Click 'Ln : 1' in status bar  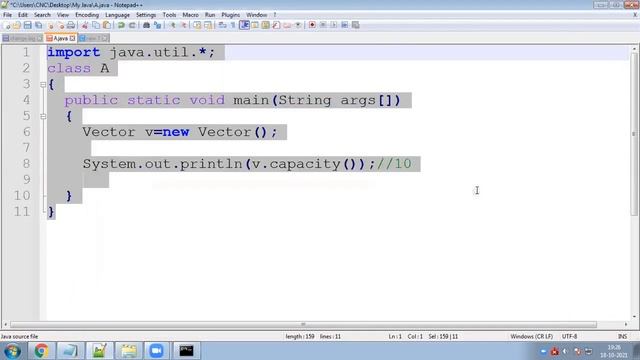(x=395, y=336)
